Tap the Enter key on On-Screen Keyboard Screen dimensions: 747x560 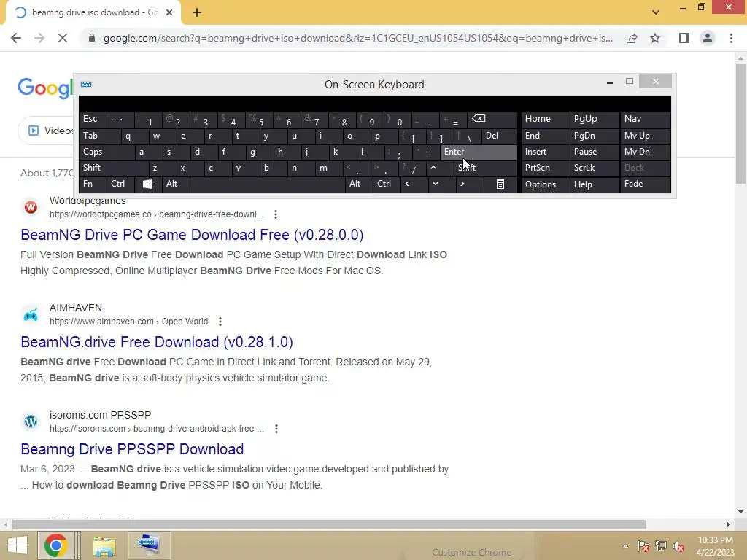click(479, 152)
